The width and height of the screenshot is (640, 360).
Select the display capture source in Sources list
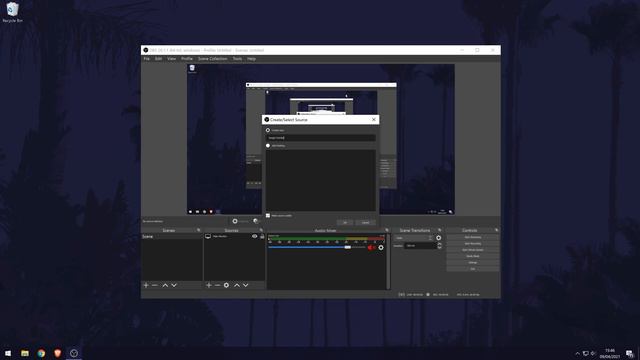234,236
